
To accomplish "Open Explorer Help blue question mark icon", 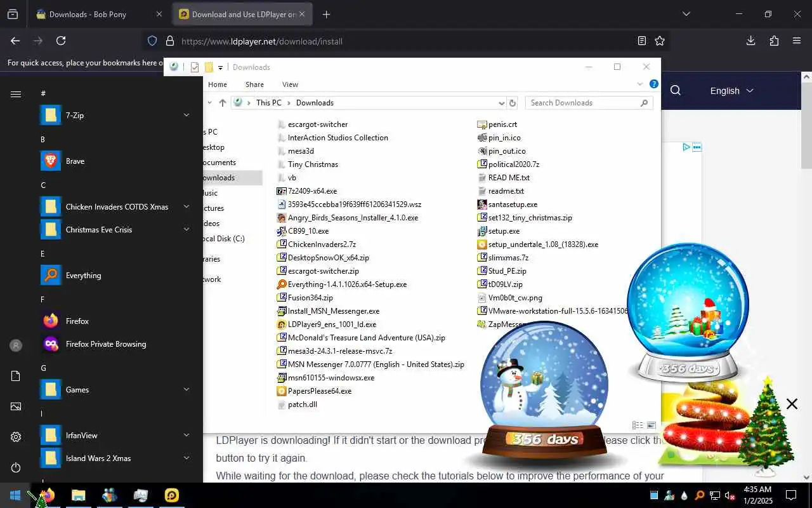I will pos(654,84).
